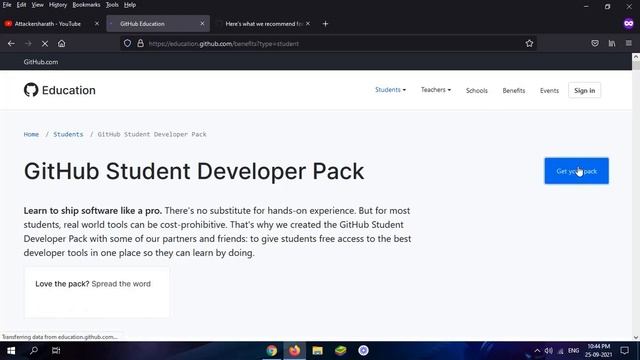Open the Events nav link
This screenshot has height=360, width=640.
pyautogui.click(x=549, y=90)
